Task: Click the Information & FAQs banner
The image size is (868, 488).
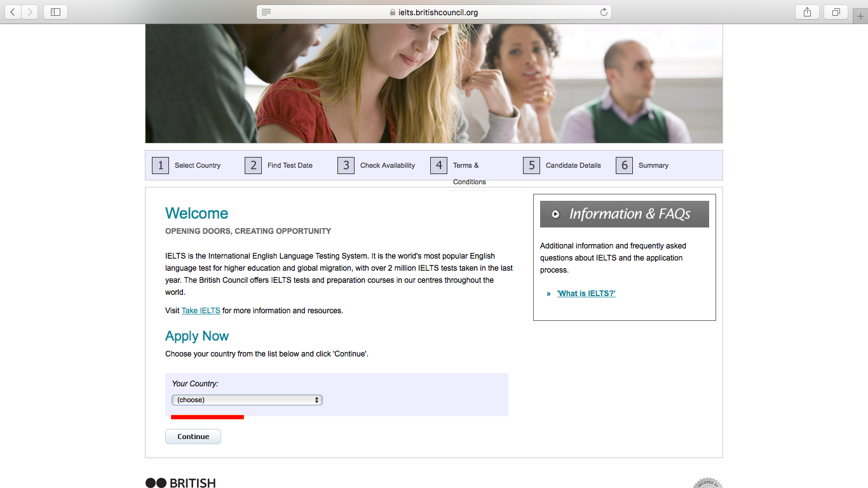Action: 625,214
